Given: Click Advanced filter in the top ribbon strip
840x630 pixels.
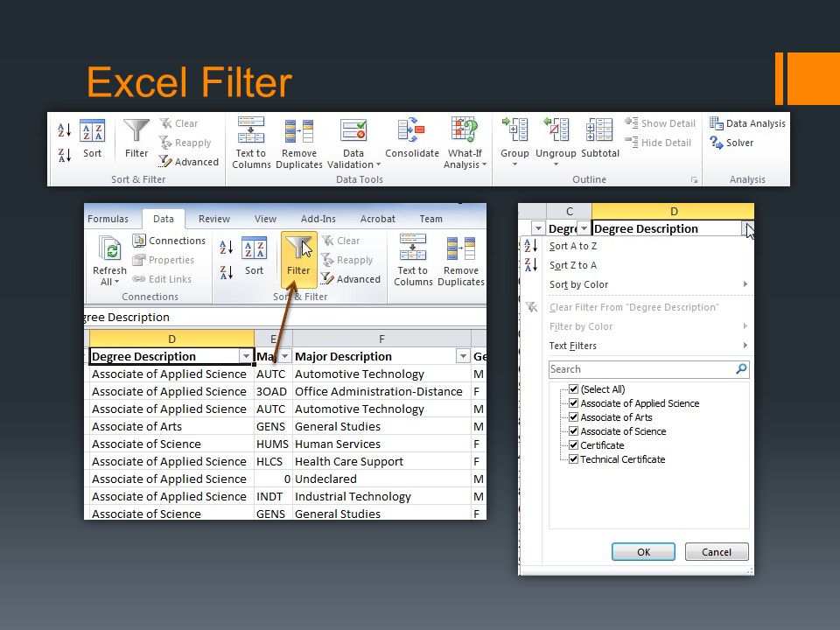Looking at the screenshot, I should pyautogui.click(x=189, y=162).
